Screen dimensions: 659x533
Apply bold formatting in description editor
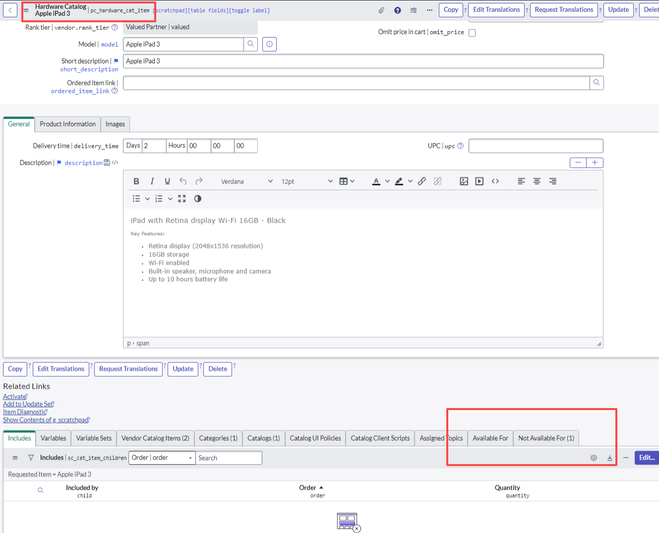136,181
